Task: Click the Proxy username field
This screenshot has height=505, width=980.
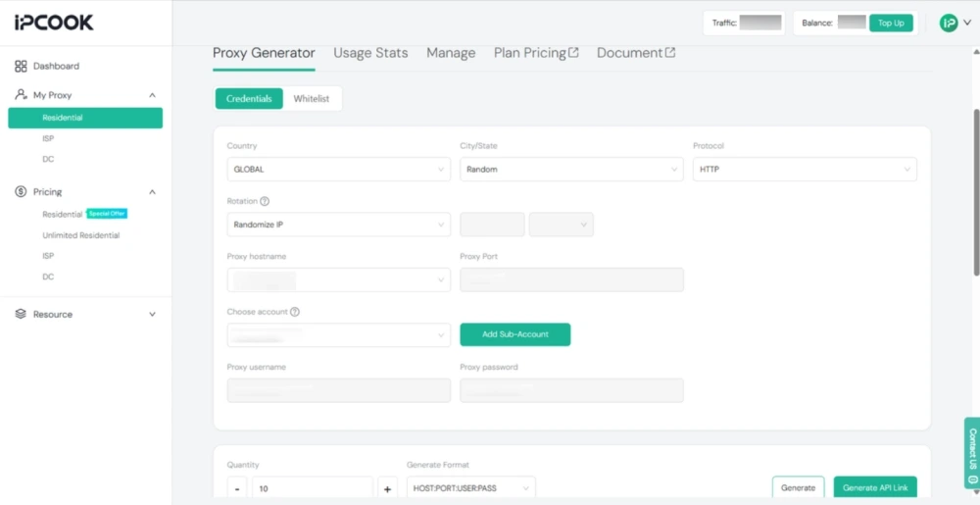Action: pyautogui.click(x=339, y=390)
